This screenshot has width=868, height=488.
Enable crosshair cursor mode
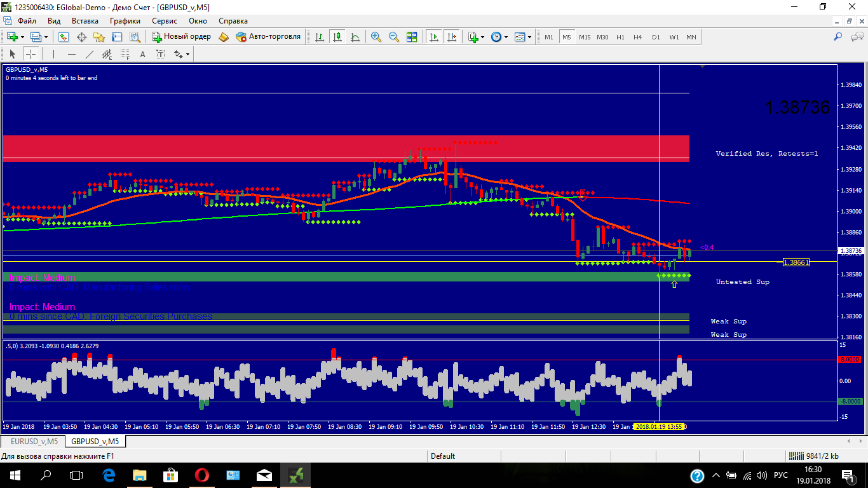point(31,54)
